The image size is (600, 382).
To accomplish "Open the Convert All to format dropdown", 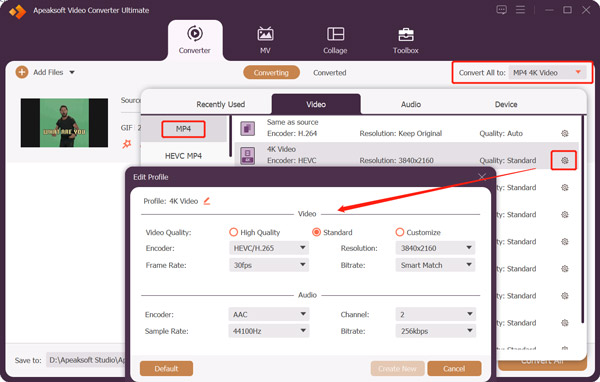I will coord(547,72).
